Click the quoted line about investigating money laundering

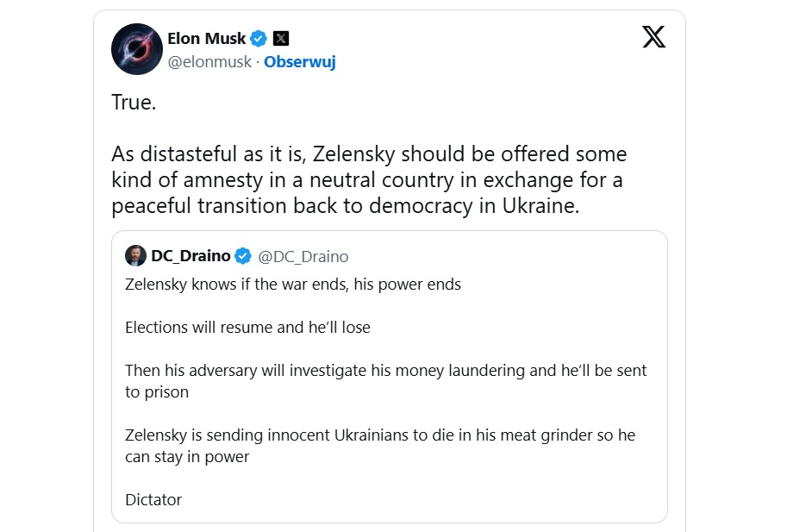385,371
